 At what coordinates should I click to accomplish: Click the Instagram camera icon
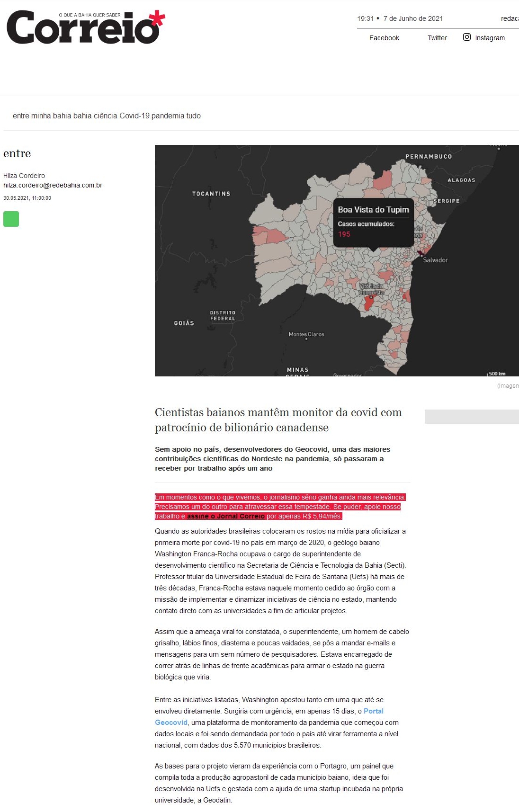coord(466,37)
